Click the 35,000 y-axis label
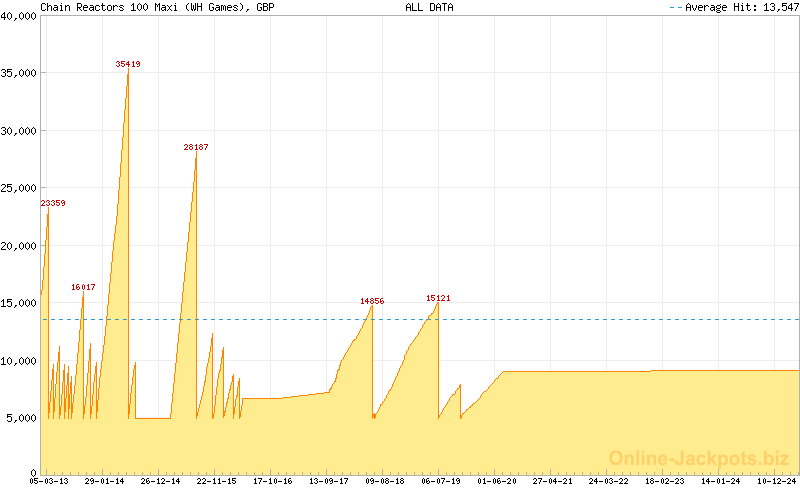 coord(18,73)
